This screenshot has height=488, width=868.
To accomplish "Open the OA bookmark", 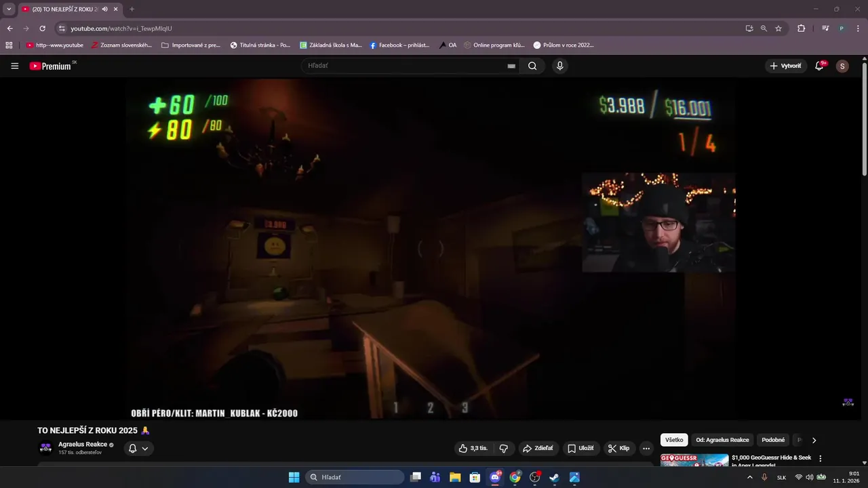I will click(x=448, y=45).
